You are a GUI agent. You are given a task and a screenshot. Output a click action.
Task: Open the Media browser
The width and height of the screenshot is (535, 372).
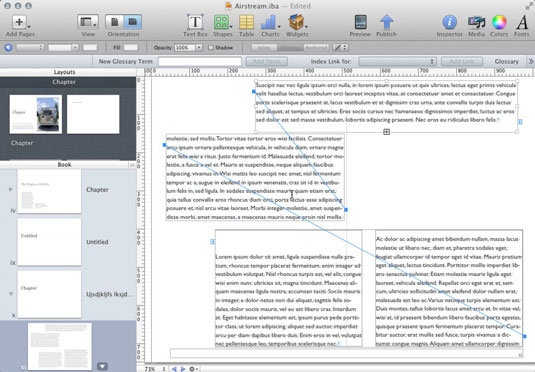[476, 22]
